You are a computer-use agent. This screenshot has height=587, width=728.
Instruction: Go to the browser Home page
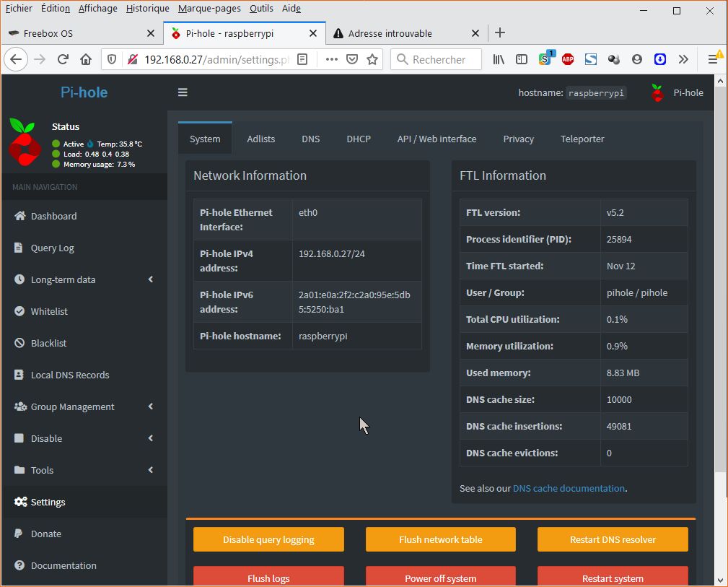86,59
